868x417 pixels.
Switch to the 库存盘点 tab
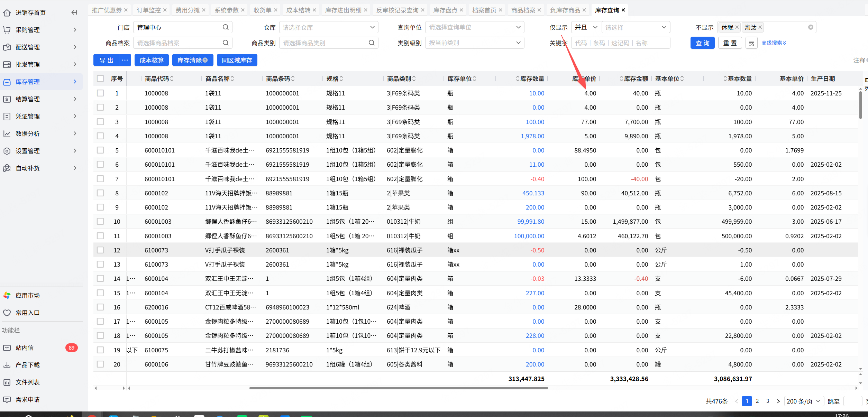pyautogui.click(x=445, y=10)
